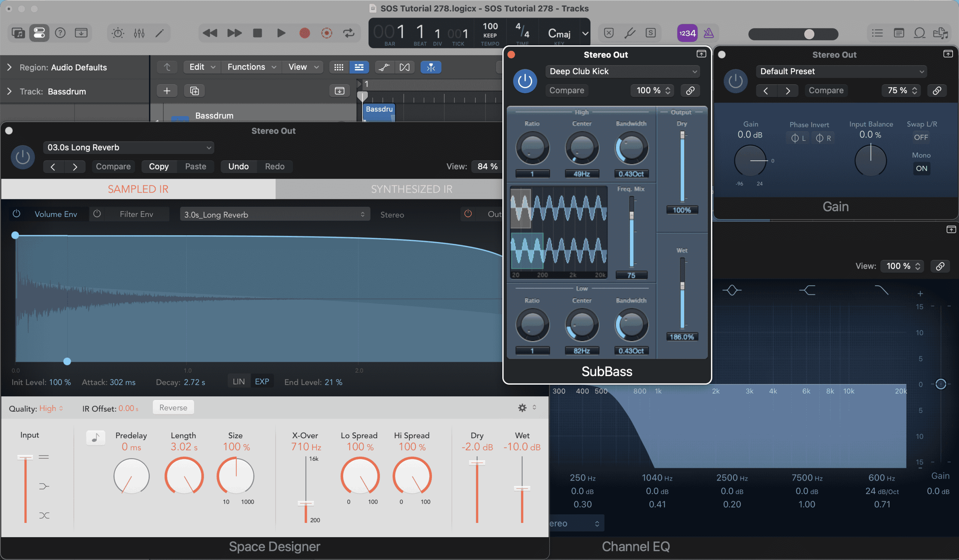Expand the Region Audio Defaults disclosure

click(9, 67)
